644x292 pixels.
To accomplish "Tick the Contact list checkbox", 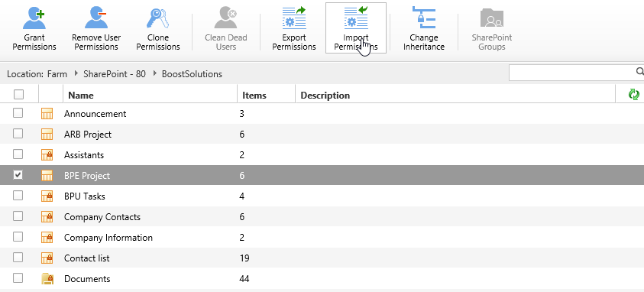I will click(18, 258).
